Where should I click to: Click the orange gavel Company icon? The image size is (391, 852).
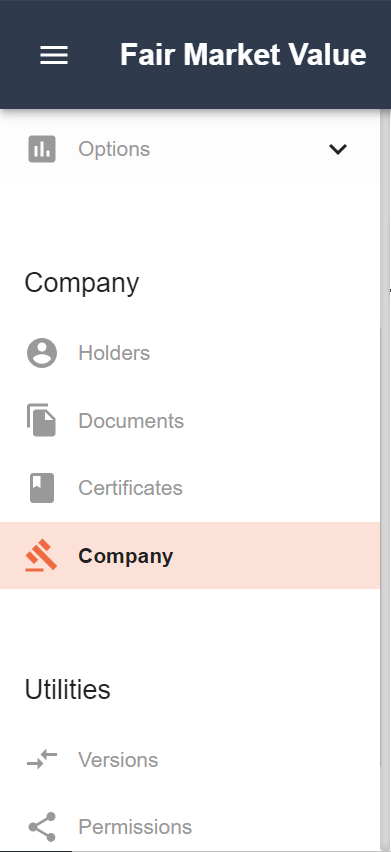pos(41,555)
